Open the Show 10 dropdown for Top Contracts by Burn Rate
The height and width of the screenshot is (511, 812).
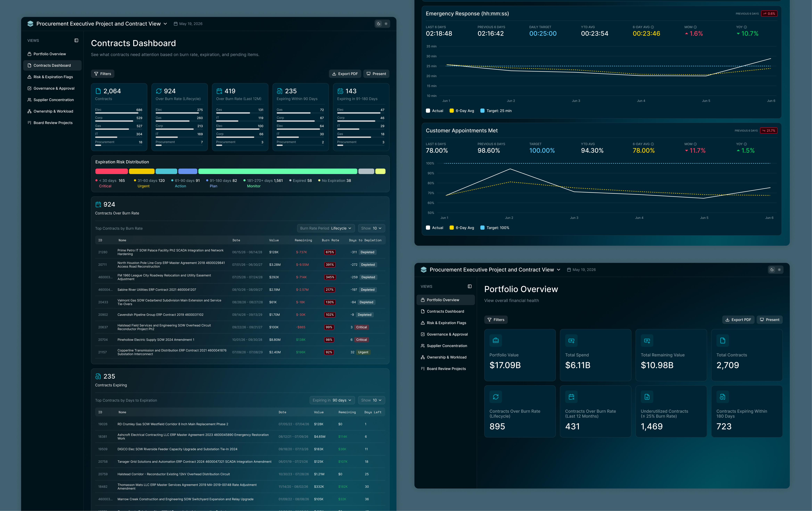[371, 229]
